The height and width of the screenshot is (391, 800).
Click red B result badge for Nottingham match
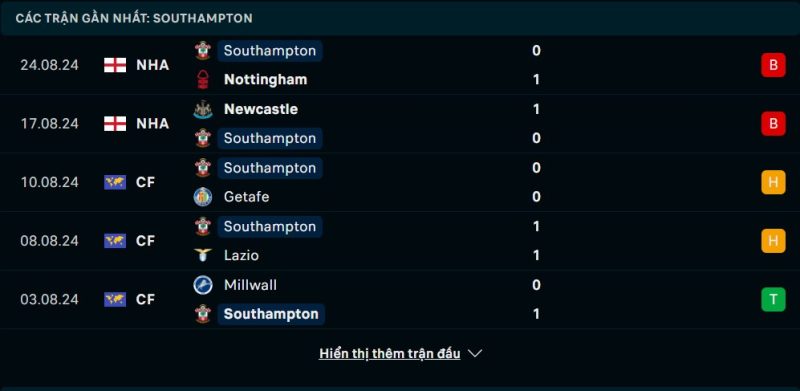pos(773,65)
